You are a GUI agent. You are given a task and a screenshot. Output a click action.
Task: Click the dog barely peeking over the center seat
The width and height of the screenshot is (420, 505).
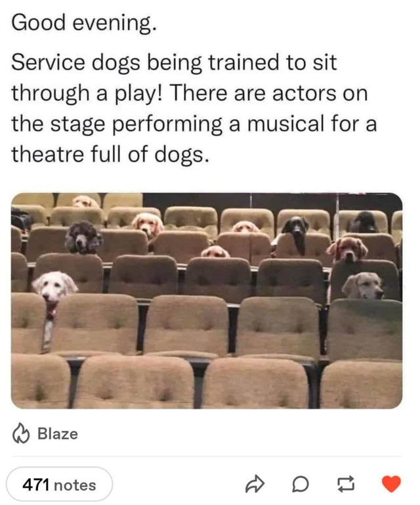[215, 252]
